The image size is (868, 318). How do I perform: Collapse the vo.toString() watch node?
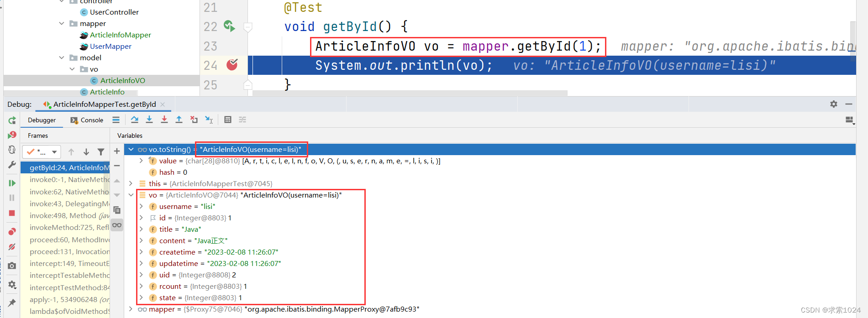pos(131,149)
